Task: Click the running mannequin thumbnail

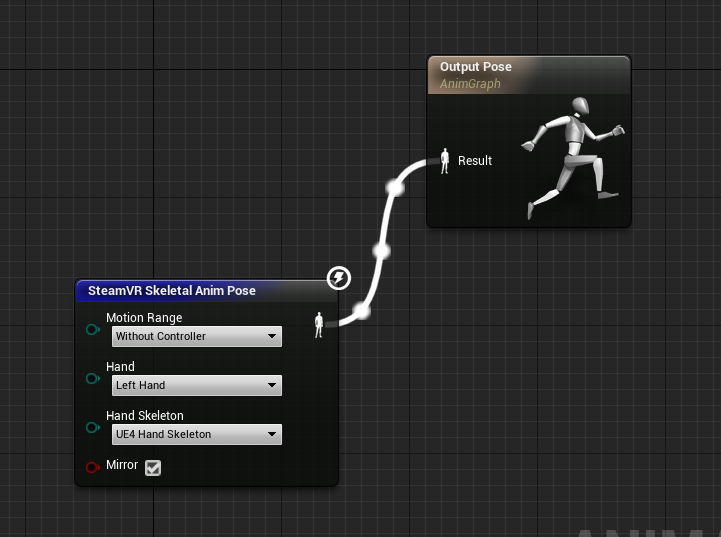Action: coord(573,157)
